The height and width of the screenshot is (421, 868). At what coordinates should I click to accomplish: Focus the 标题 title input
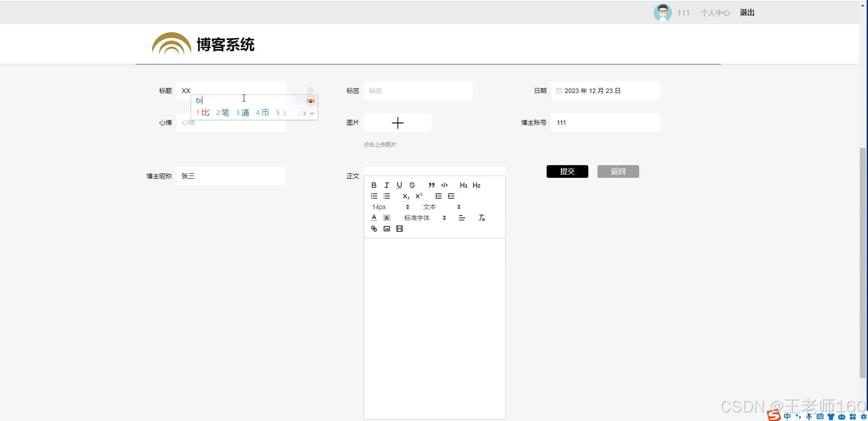(231, 91)
